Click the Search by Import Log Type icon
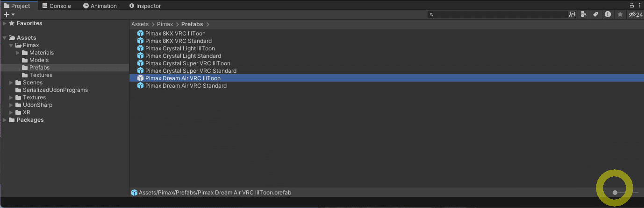Screen dimensions: 644x208 pos(608,14)
